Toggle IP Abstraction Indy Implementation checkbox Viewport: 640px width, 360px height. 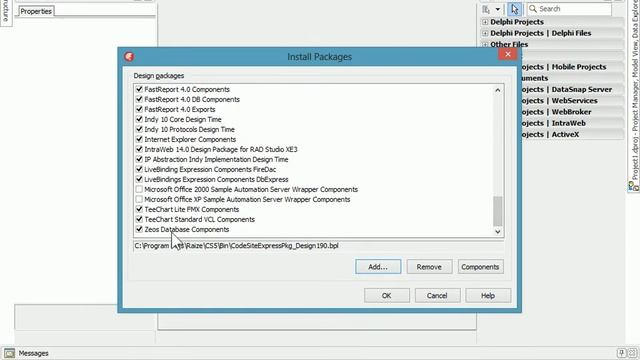(x=139, y=159)
